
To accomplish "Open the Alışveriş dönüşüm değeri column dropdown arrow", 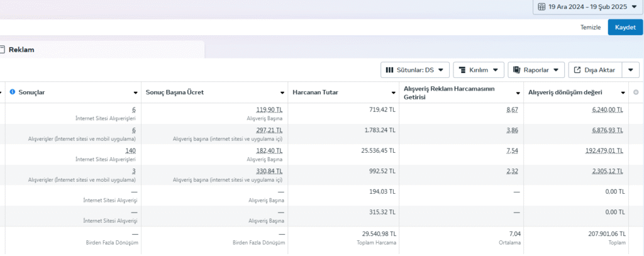I will pos(621,93).
